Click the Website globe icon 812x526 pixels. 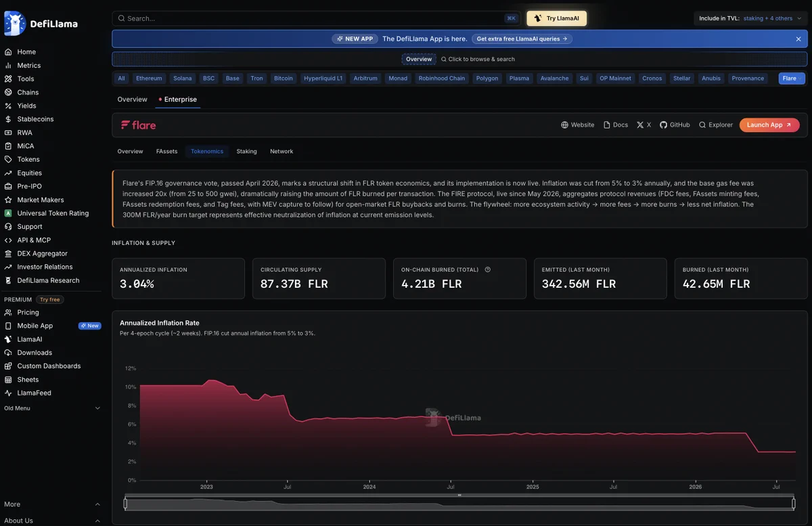564,125
